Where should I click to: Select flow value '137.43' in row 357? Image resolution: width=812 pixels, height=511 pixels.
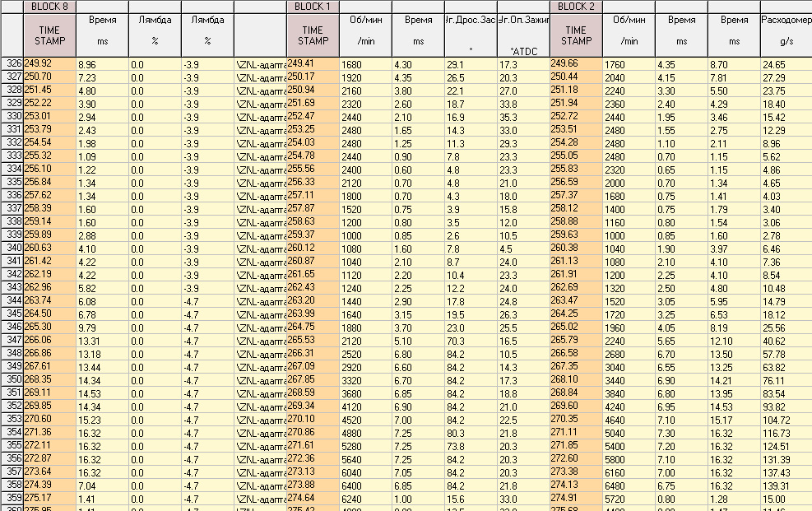pos(786,472)
